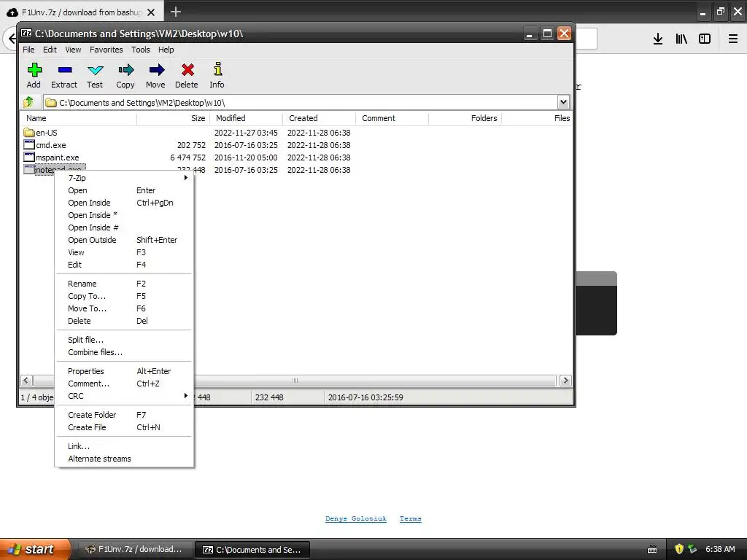Sort by the Modified column header
Screen dimensions: 747x560
(x=247, y=118)
